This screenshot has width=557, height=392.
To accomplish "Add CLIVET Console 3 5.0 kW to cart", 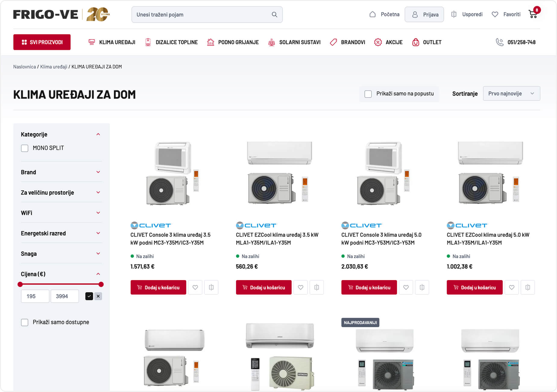I will 369,287.
